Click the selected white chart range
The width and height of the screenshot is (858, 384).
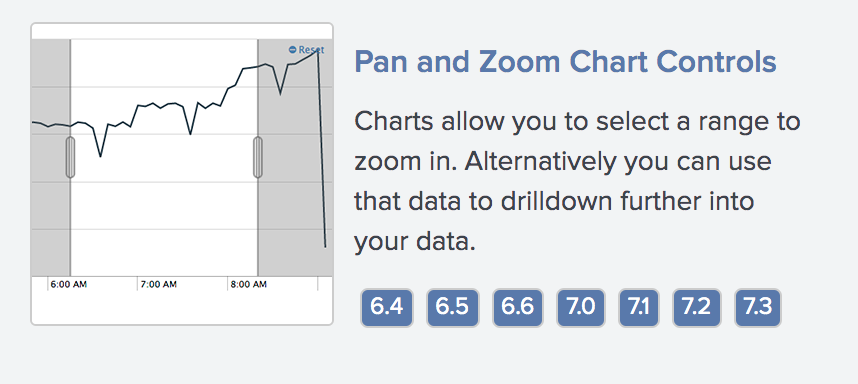164,208
